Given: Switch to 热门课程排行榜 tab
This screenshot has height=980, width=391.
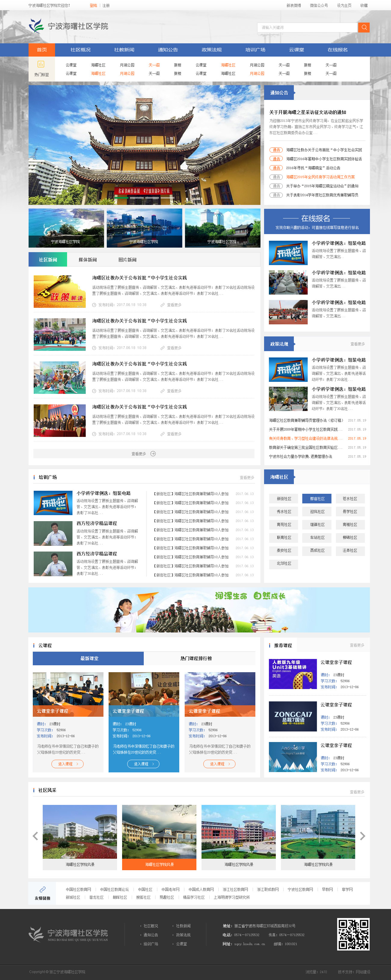Looking at the screenshot, I should [x=196, y=658].
